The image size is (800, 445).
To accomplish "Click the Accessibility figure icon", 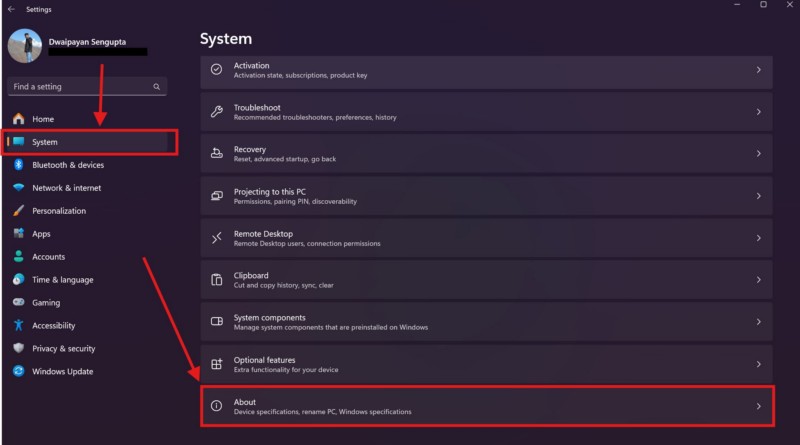I will pos(18,325).
